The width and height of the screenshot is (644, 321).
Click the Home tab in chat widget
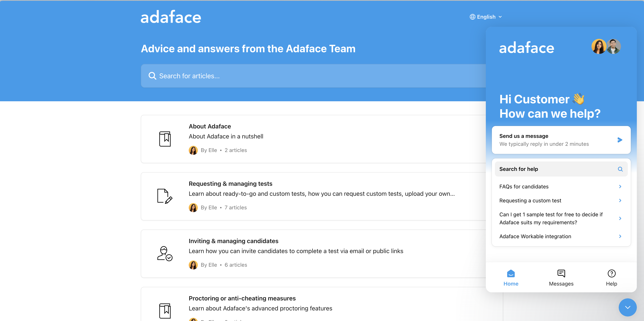coord(511,277)
